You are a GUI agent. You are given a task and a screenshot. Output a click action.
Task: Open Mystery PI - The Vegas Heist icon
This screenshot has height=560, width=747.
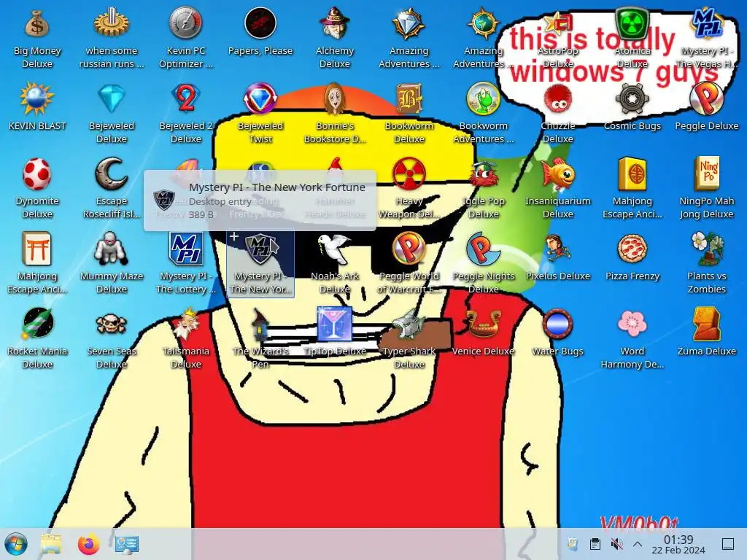(706, 23)
